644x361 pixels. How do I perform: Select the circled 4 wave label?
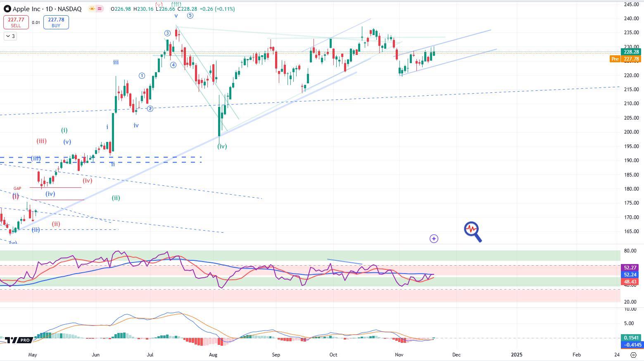(x=173, y=65)
